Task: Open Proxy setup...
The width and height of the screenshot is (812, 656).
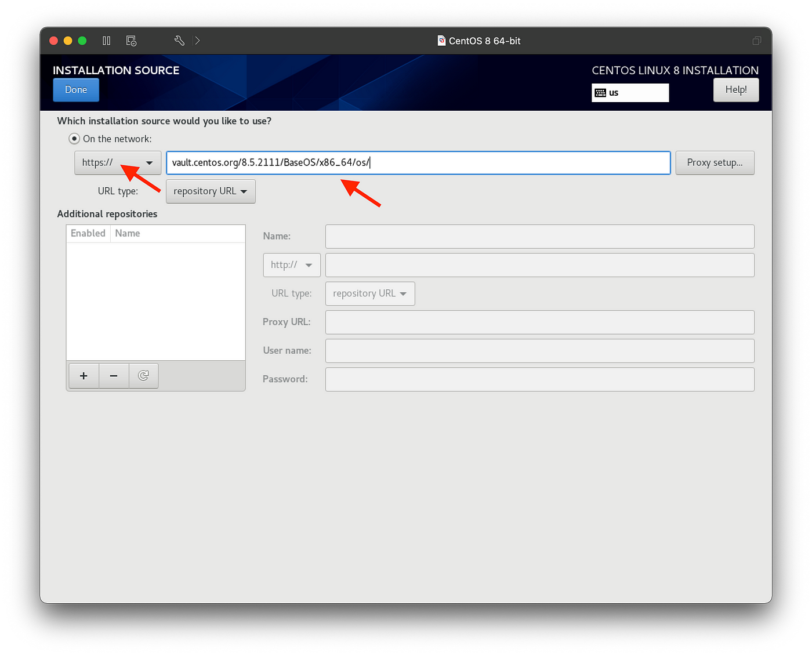Action: (715, 162)
